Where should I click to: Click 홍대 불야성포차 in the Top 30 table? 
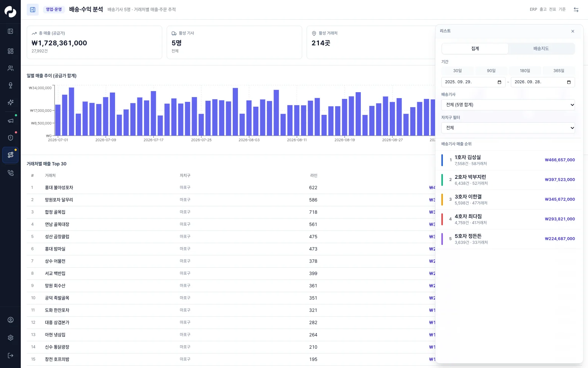59,188
